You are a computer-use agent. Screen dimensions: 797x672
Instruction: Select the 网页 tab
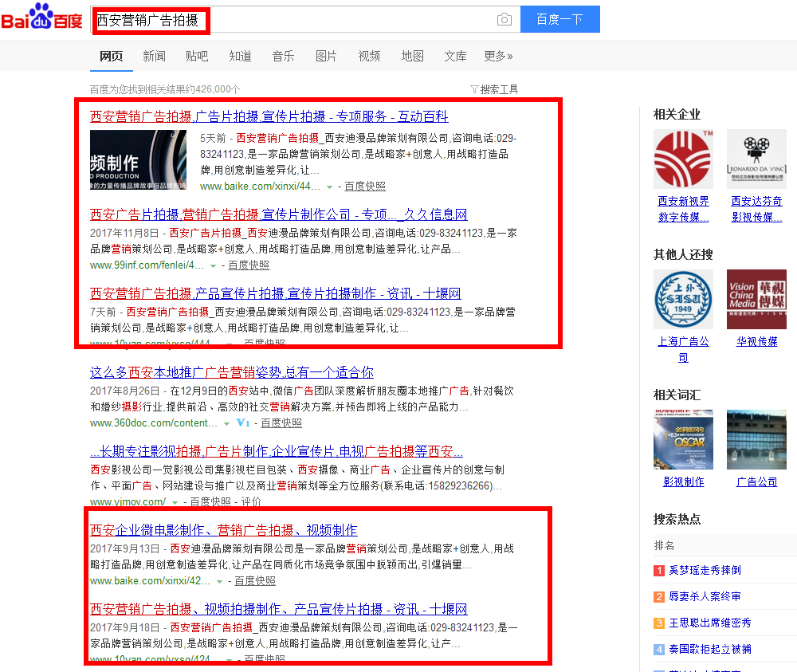pos(112,56)
